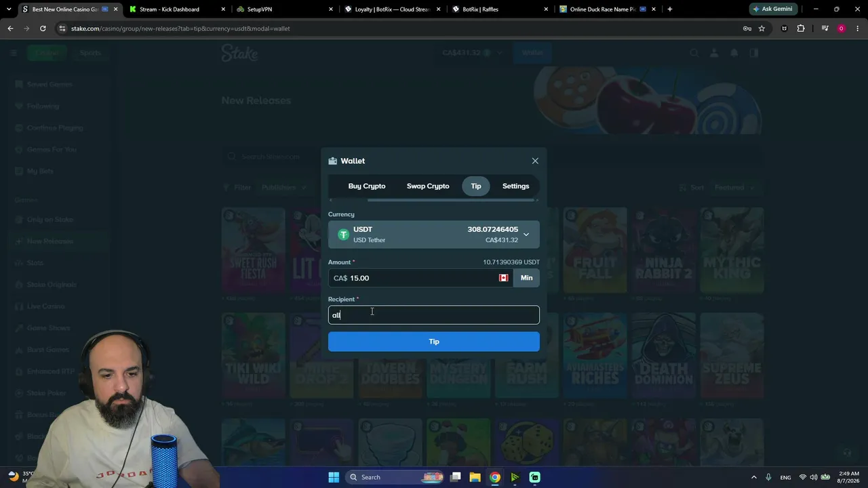This screenshot has height=488, width=868.
Task: Set the amount with the Min button
Action: point(526,278)
